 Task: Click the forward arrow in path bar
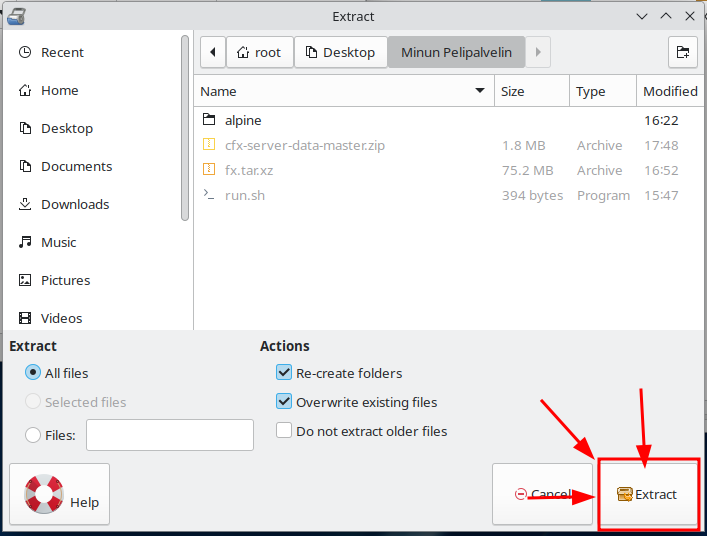pos(538,53)
